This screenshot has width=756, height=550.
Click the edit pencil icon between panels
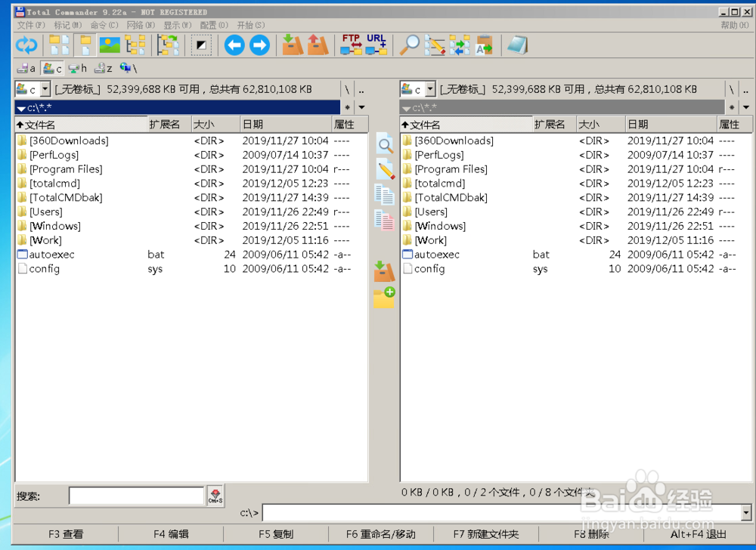click(x=385, y=169)
